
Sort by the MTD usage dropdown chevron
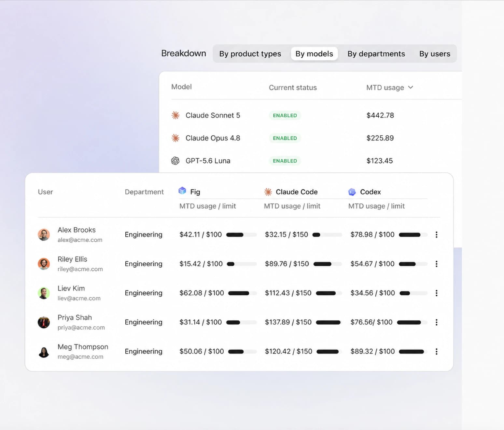[411, 87]
